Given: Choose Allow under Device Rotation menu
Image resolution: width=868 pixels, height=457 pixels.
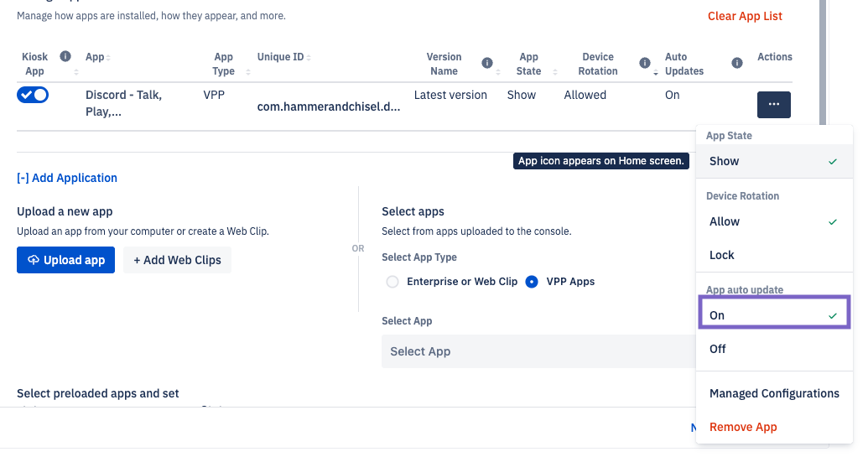Looking at the screenshot, I should point(774,221).
